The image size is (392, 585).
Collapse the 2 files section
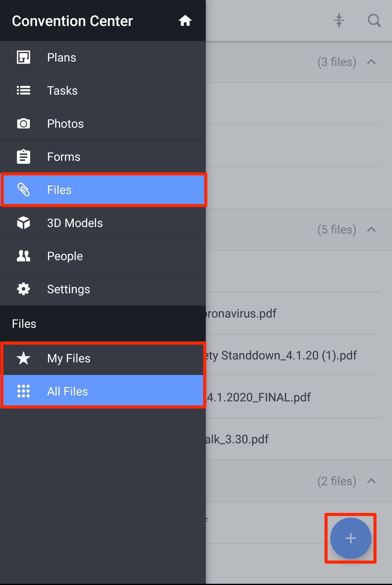coord(371,481)
